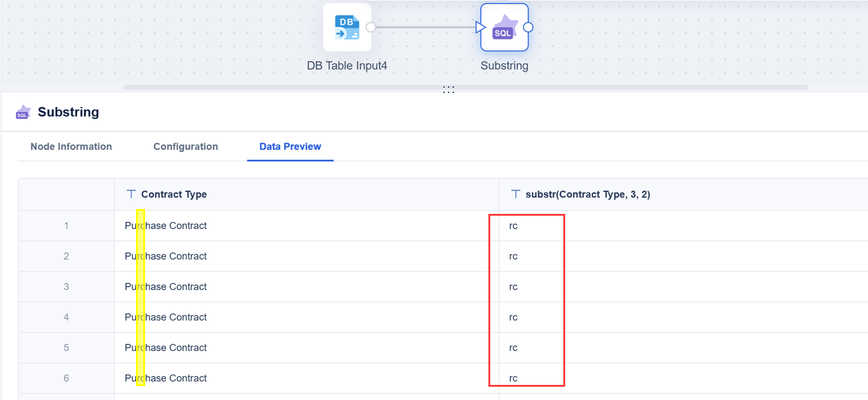Click the text-type icon of Contract Type column
The image size is (868, 400).
[131, 194]
